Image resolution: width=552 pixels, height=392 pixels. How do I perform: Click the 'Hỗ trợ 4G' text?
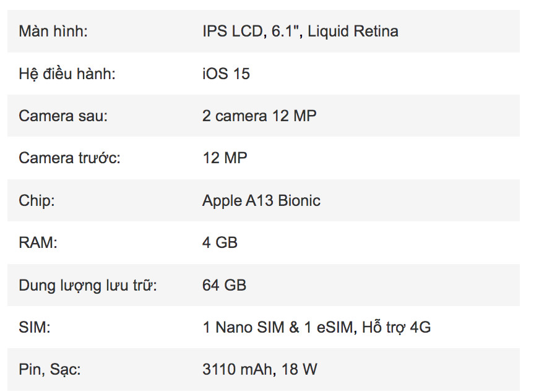tap(397, 327)
